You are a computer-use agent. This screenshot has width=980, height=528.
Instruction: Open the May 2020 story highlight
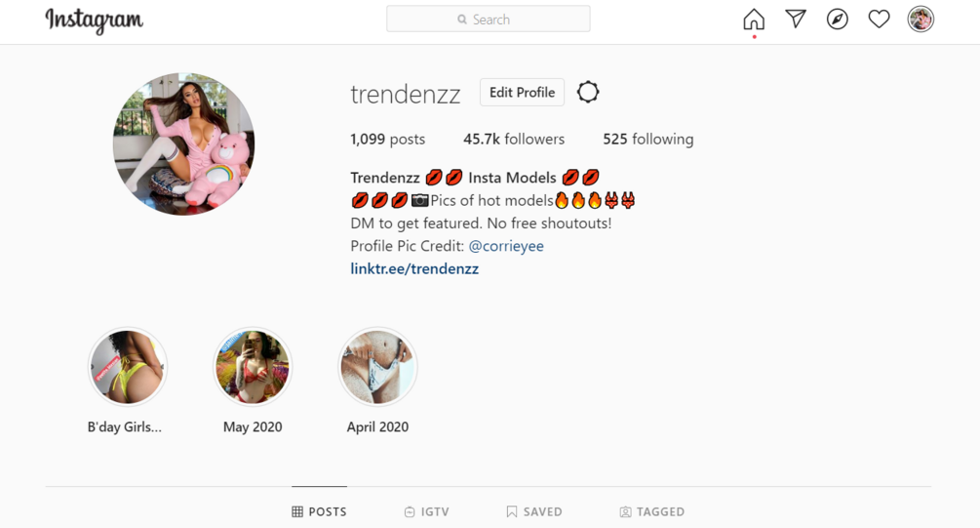[253, 367]
